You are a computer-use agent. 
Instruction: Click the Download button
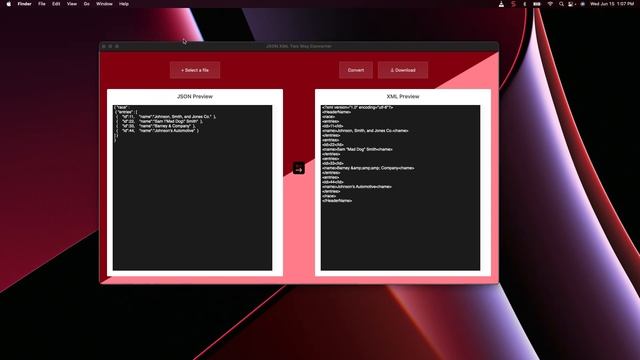pos(403,70)
